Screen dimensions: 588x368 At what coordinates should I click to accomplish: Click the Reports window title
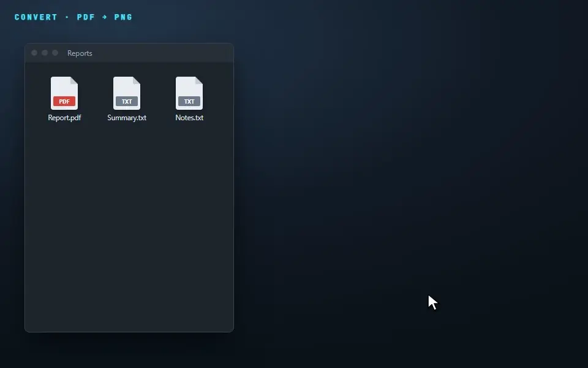pos(80,53)
